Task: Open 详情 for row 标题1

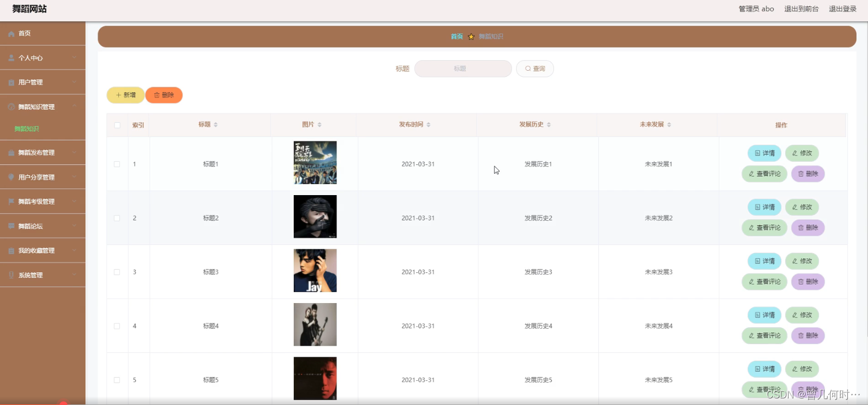Action: tap(764, 153)
